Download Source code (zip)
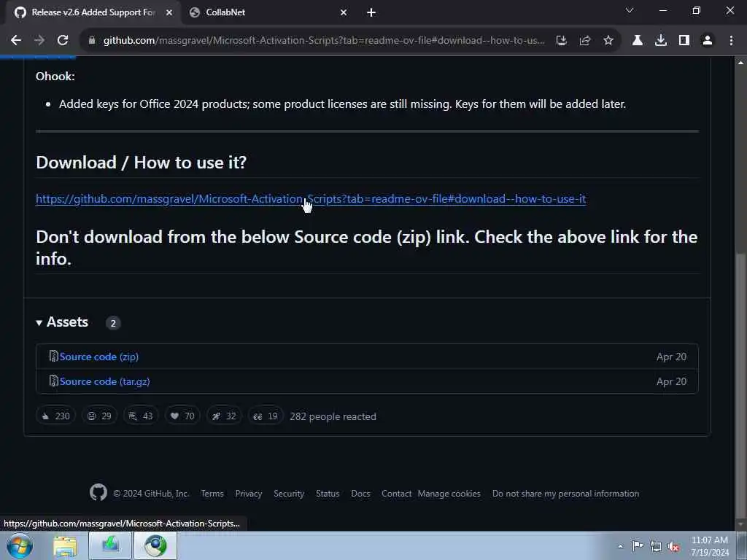 click(x=98, y=357)
